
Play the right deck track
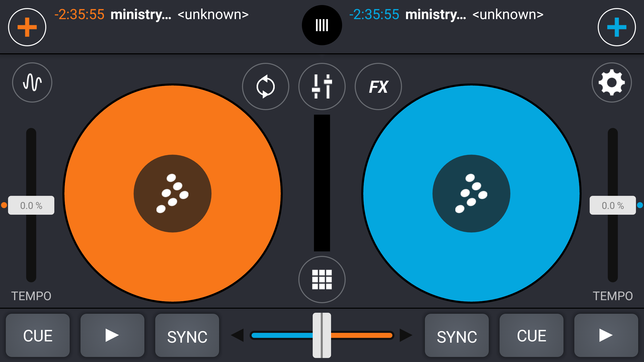606,335
